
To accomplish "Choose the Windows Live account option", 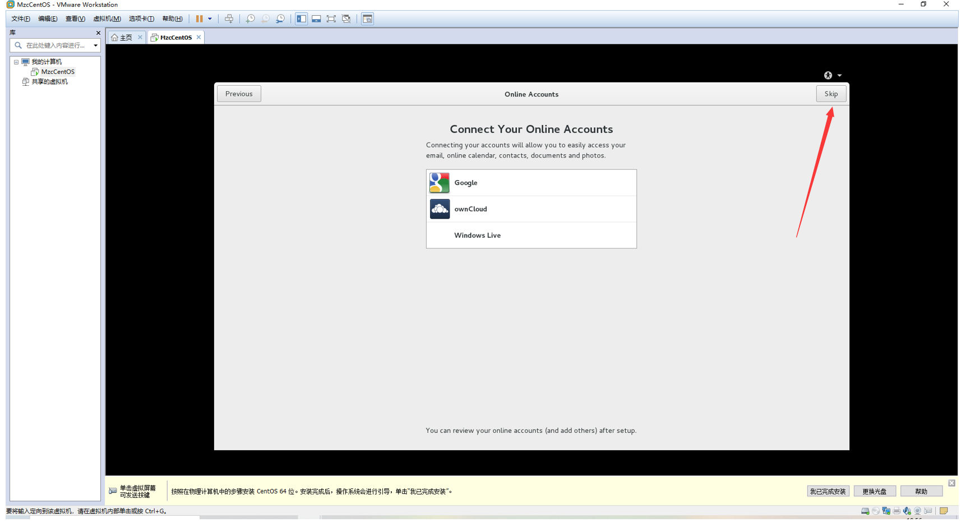I will tap(531, 236).
